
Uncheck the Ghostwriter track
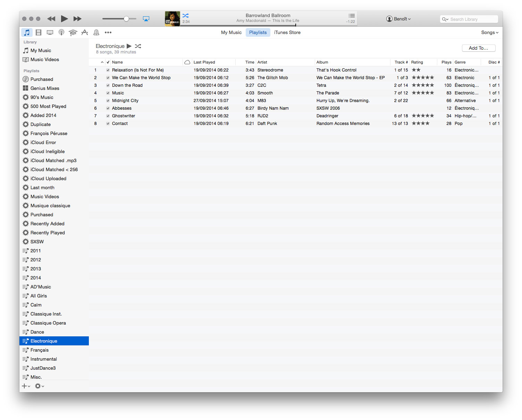(x=108, y=116)
